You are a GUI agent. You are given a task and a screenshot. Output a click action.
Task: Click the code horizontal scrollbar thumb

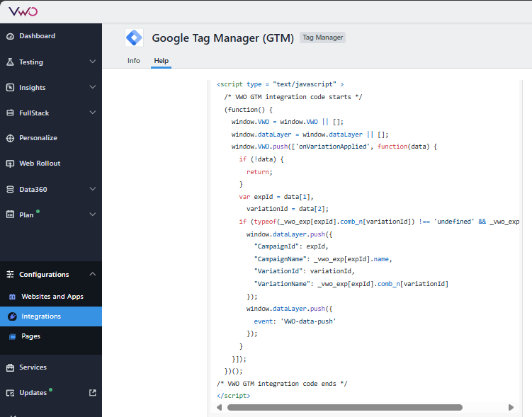pyautogui.click(x=345, y=407)
